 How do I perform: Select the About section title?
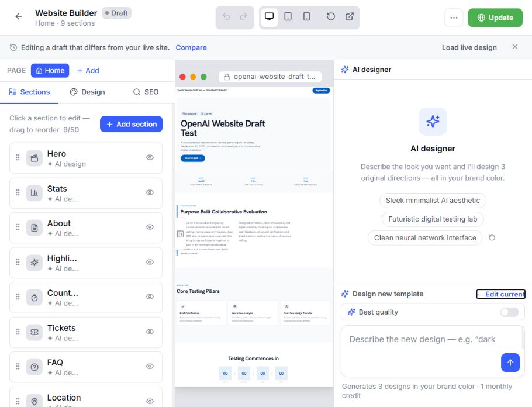click(58, 223)
